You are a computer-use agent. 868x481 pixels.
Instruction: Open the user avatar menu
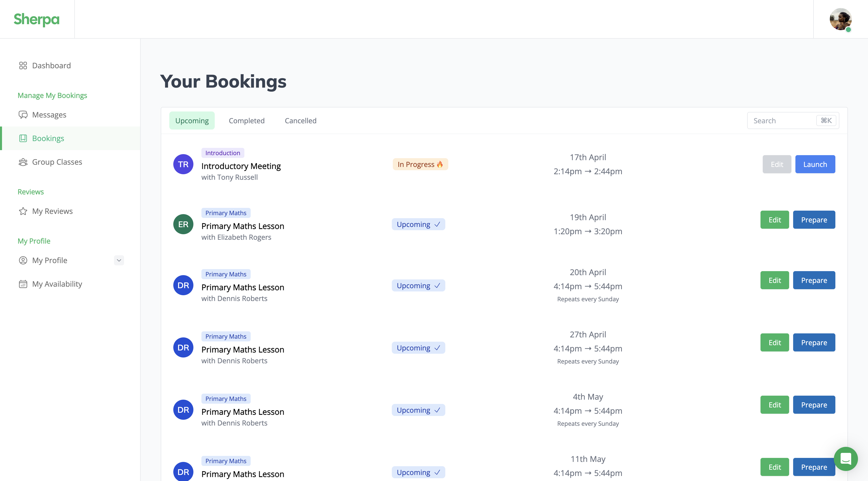coord(840,19)
